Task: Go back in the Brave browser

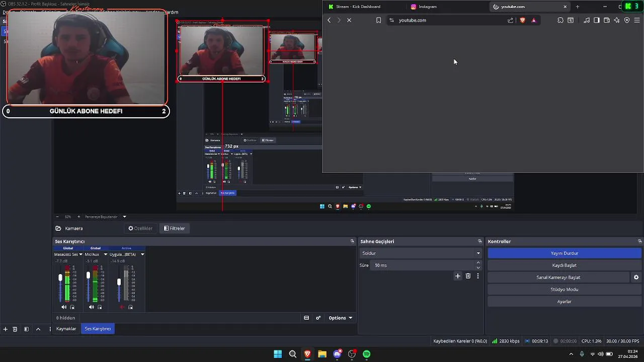Action: pos(329,20)
